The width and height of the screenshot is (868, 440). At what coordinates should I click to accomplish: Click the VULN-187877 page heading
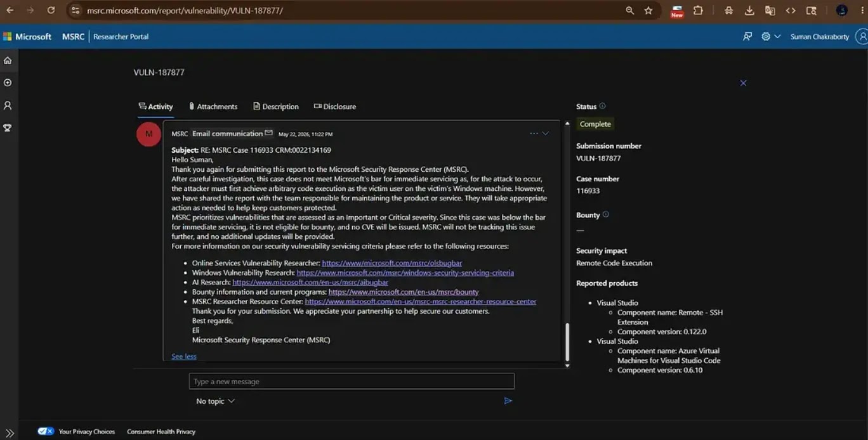coord(159,72)
